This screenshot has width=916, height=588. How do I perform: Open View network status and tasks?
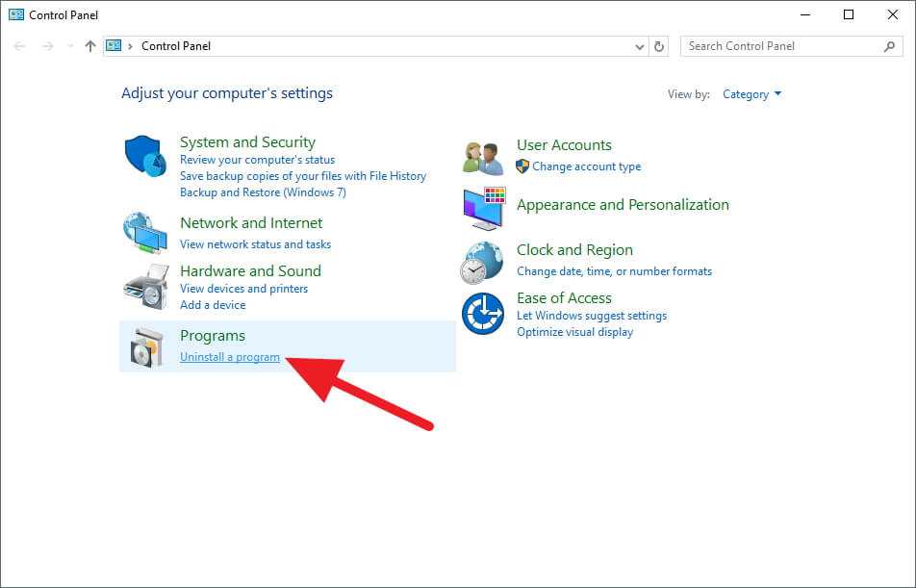pos(255,244)
